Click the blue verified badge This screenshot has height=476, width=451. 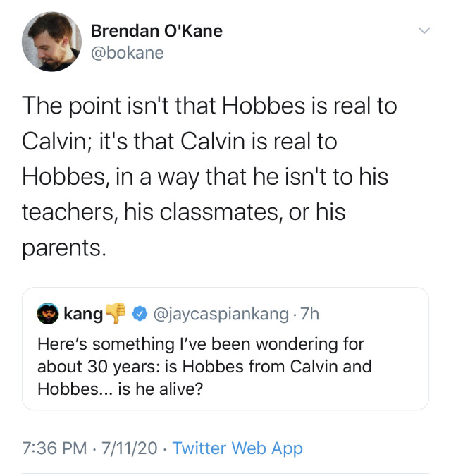[140, 312]
